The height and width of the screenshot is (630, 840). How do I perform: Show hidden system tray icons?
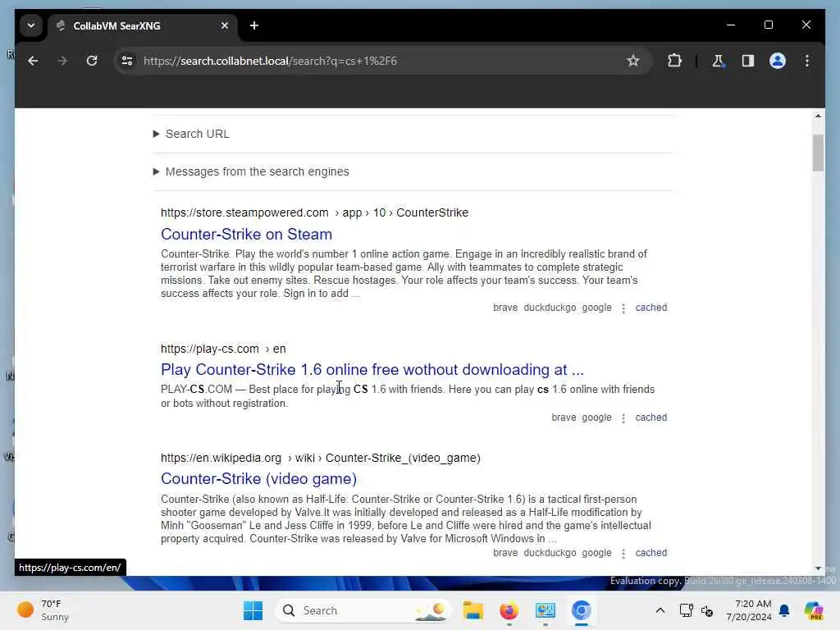point(660,610)
